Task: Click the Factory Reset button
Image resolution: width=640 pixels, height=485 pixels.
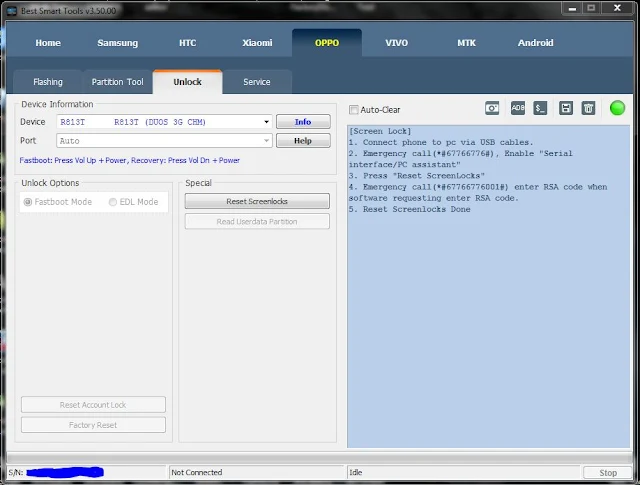Action: click(x=93, y=425)
